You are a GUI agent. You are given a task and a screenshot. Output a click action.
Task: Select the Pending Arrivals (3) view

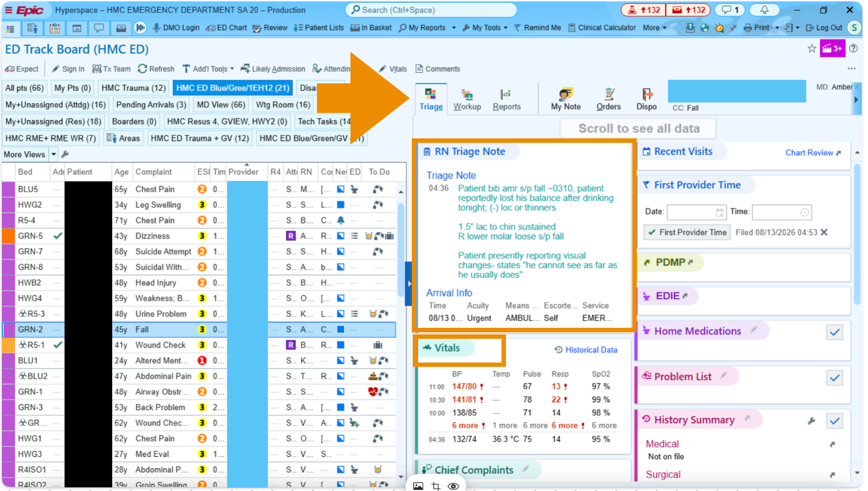pos(151,104)
